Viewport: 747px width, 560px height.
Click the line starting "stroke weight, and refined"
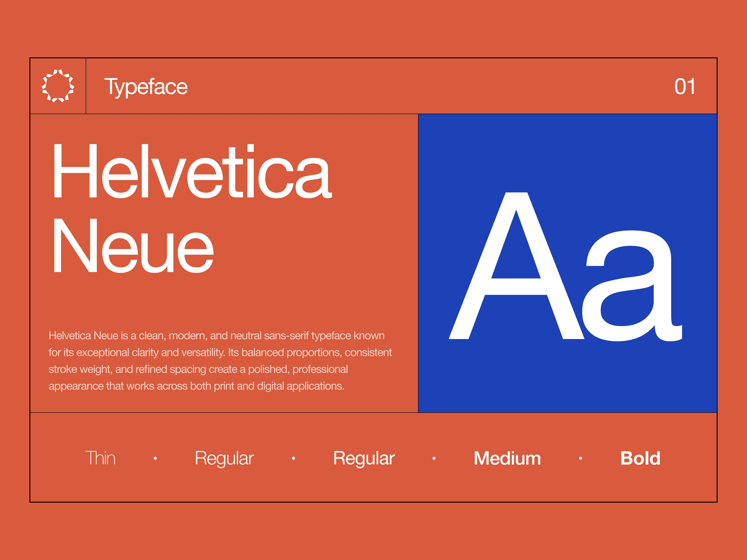198,369
